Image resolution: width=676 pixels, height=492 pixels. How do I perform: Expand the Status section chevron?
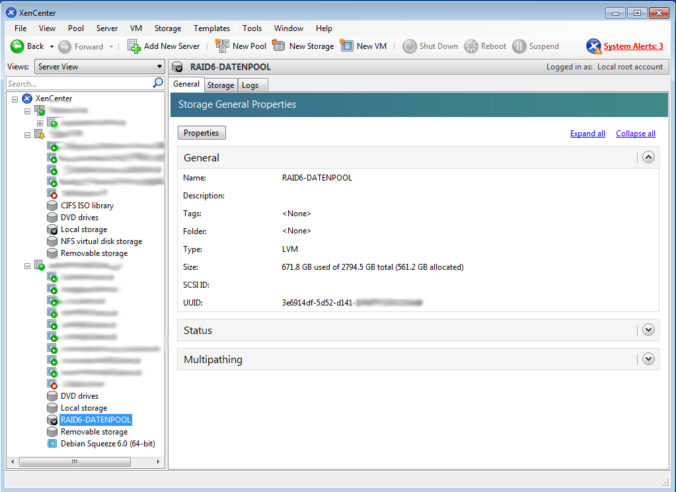tap(648, 330)
